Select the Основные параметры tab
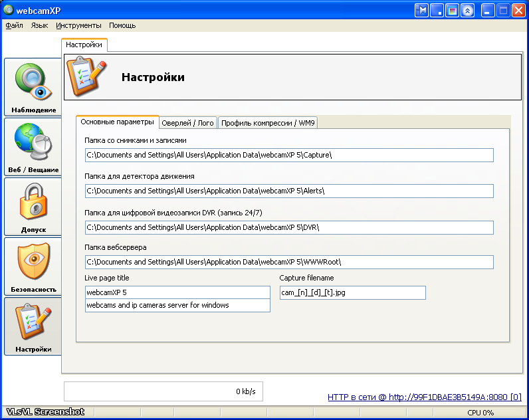 click(117, 122)
